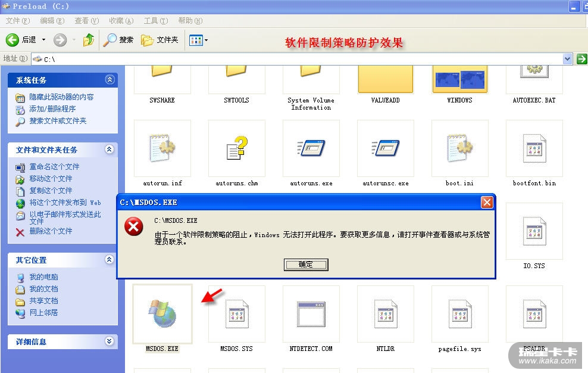
Task: Expand the 详细信息 panel
Action: coord(109,341)
